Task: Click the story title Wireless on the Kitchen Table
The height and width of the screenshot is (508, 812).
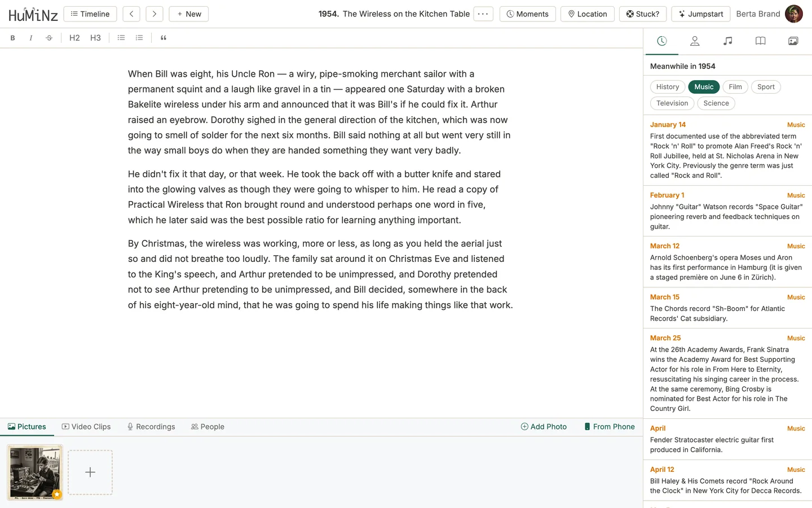Action: point(406,14)
